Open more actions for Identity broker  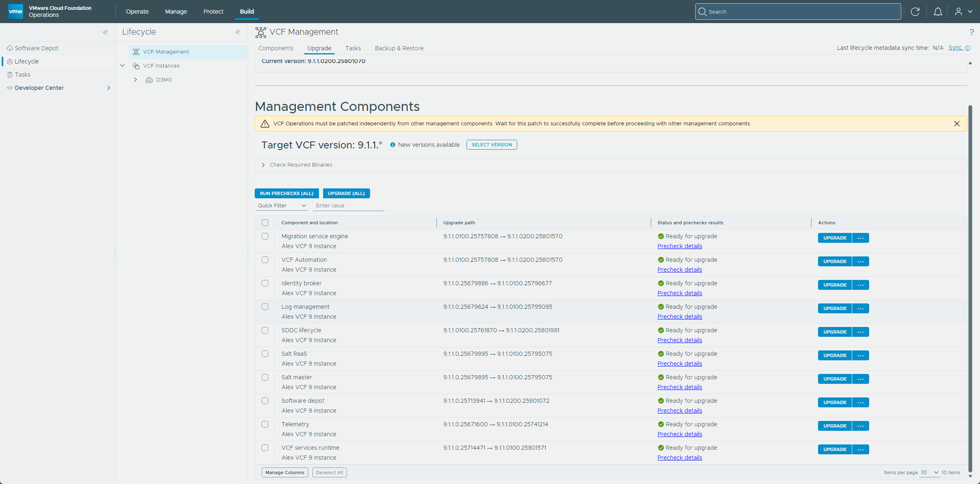click(860, 285)
